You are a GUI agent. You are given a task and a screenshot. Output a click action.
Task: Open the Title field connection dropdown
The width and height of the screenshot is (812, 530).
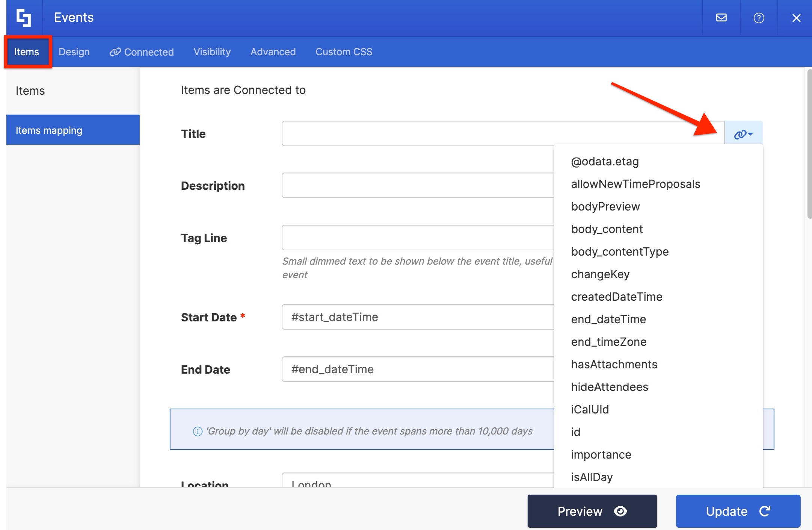tap(743, 134)
